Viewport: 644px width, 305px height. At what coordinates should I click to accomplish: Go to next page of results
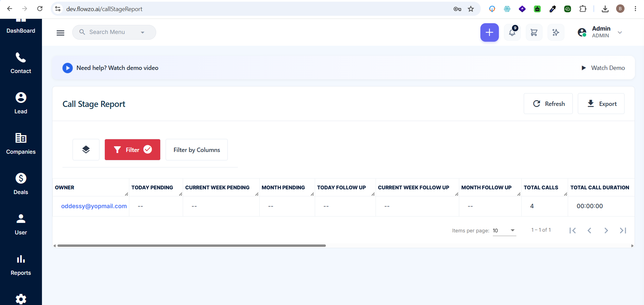click(x=606, y=230)
